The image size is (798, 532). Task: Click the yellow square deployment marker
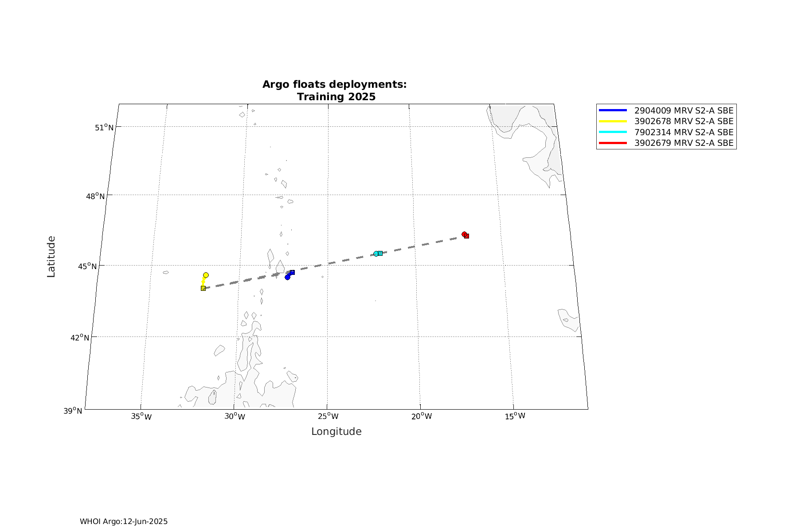[x=203, y=288]
